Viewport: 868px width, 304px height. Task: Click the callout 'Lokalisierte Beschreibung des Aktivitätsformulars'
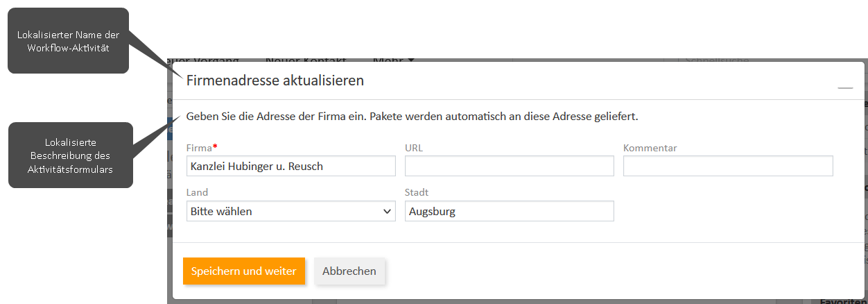70,155
